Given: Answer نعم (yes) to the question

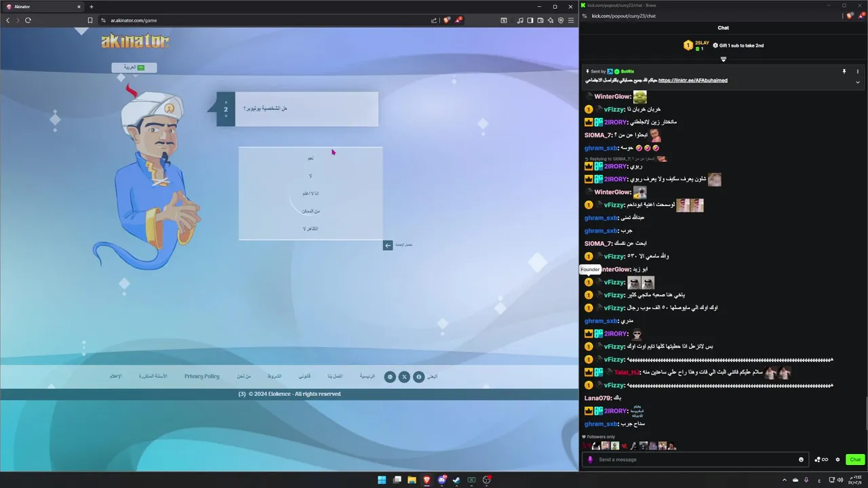Looking at the screenshot, I should coord(311,158).
